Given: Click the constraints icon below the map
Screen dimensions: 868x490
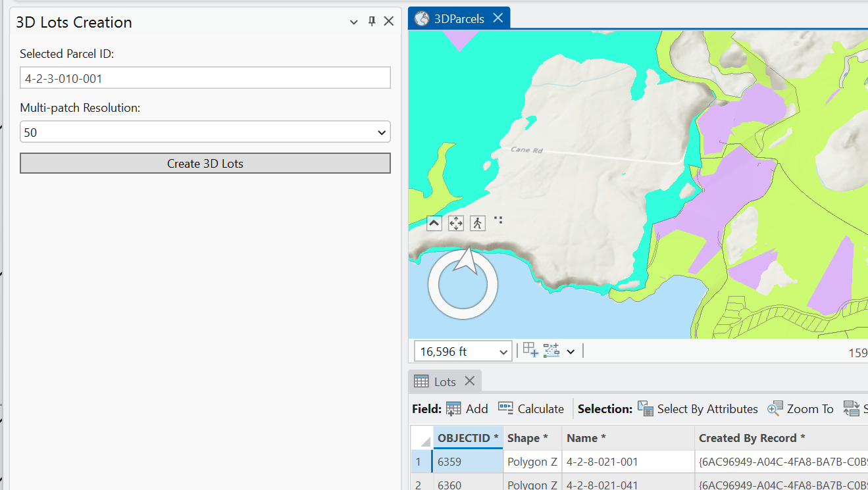Looking at the screenshot, I should coord(551,351).
